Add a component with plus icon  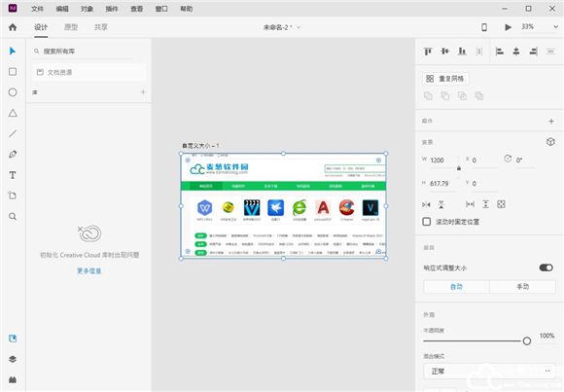point(551,122)
